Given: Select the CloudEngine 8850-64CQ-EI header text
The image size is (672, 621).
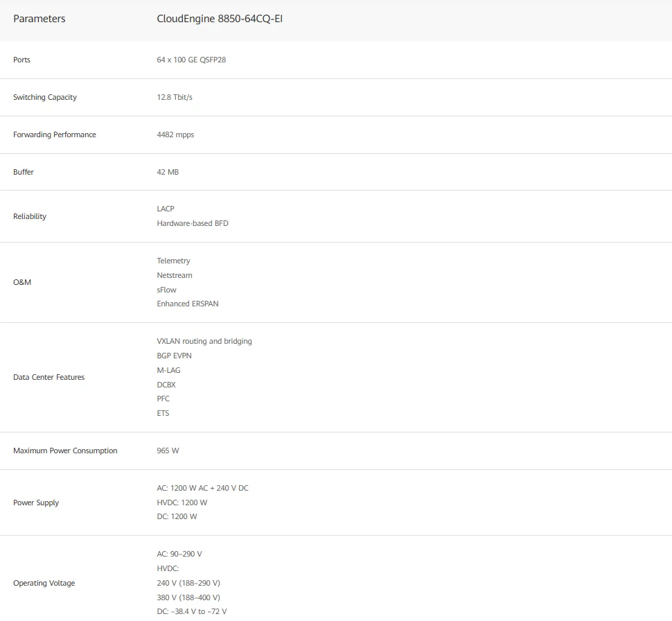Looking at the screenshot, I should click(x=220, y=19).
